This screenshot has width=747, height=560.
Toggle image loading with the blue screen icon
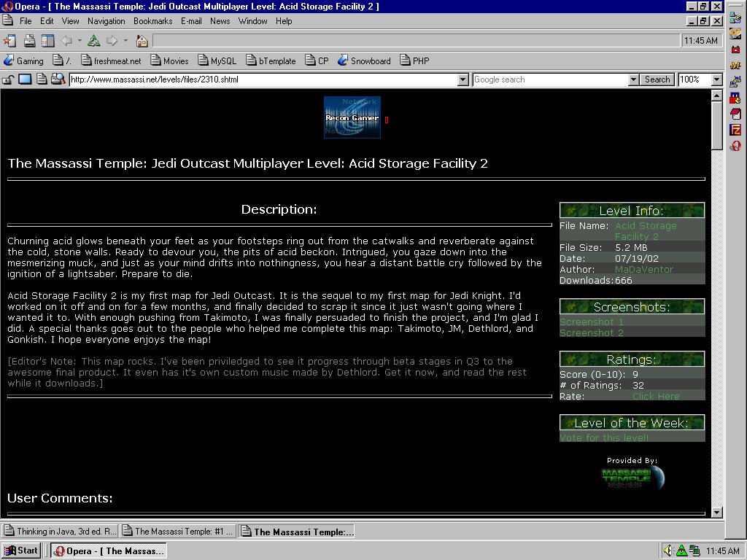pos(25,79)
